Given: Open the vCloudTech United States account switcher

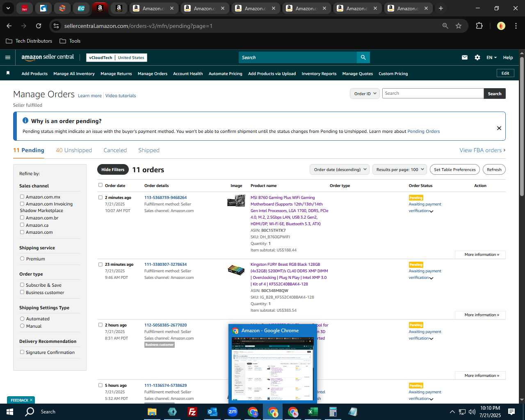Looking at the screenshot, I should (x=117, y=57).
